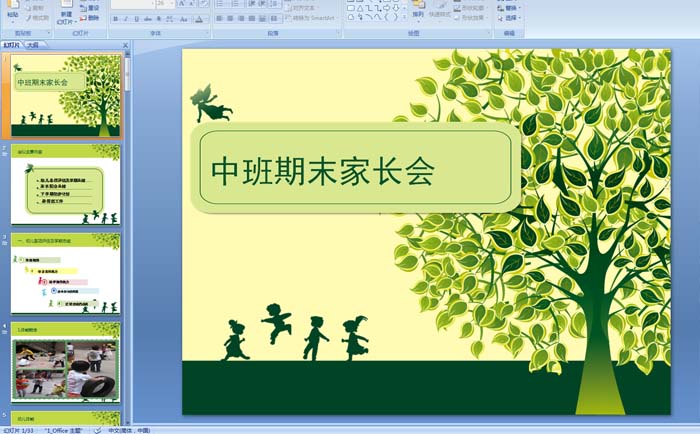Open the Character Spacing options
This screenshot has height=434, width=700.
pos(170,19)
